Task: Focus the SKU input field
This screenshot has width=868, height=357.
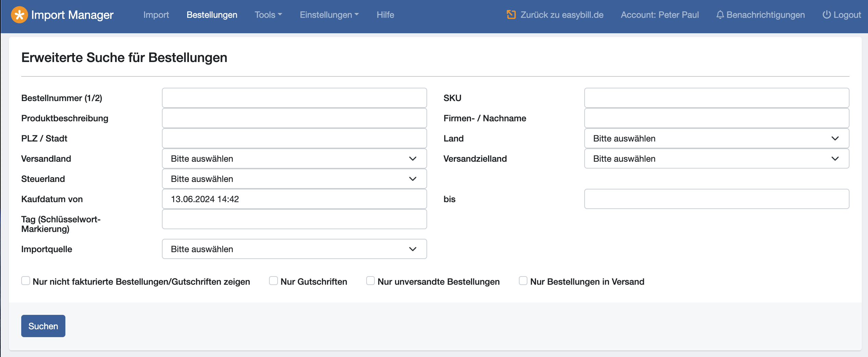Action: tap(717, 98)
